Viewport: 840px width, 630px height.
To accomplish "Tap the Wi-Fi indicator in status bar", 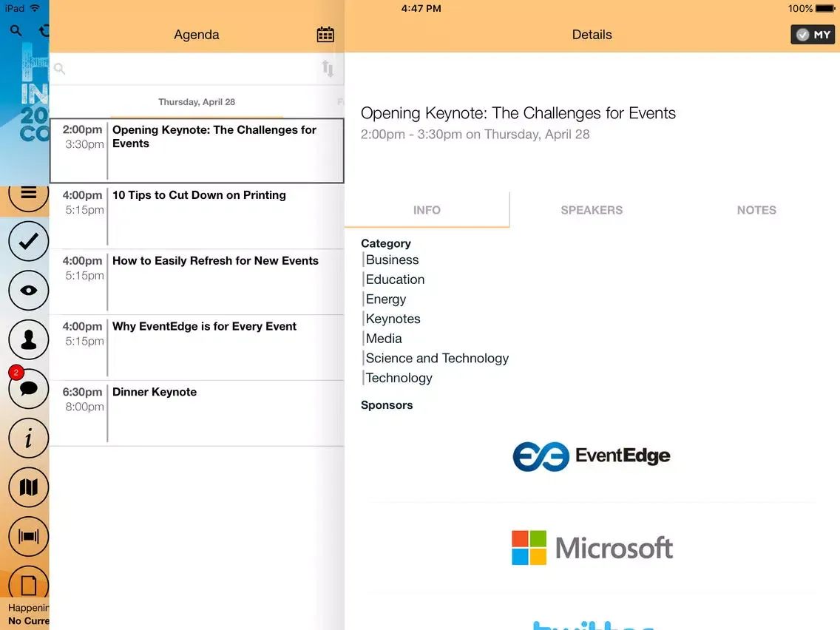I will pos(35,8).
